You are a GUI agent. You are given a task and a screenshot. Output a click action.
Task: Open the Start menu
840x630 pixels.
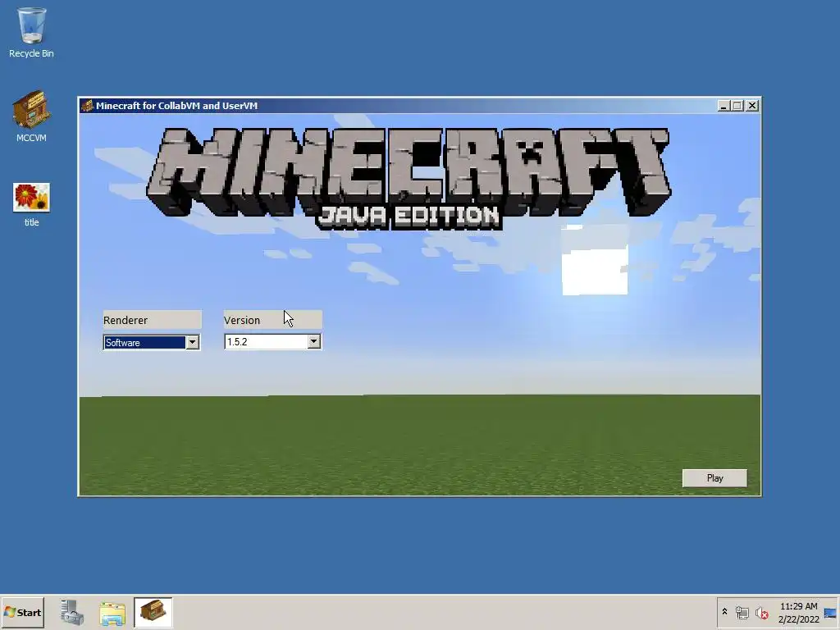(22, 612)
